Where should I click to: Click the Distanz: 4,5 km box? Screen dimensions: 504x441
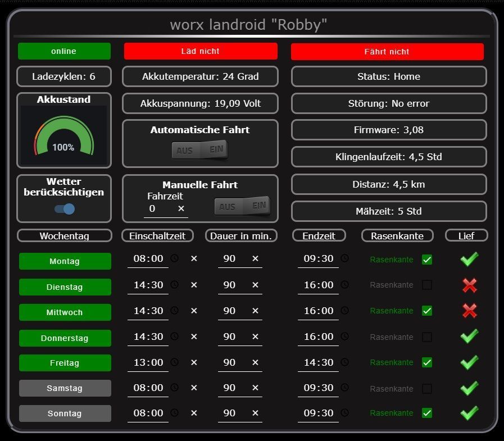pyautogui.click(x=389, y=184)
